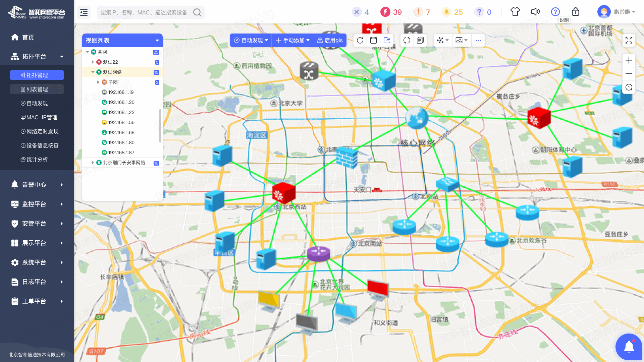The width and height of the screenshot is (644, 362).
Task: Open the background image dropdown
Action: pyautogui.click(x=462, y=40)
